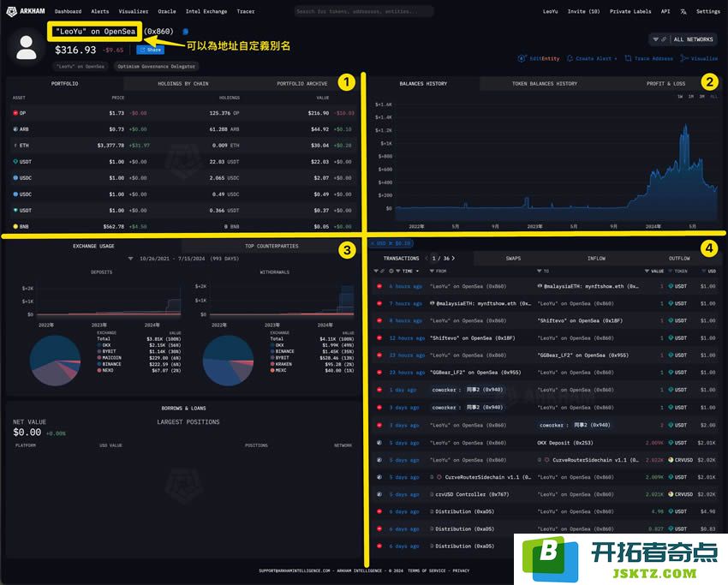Image resolution: width=728 pixels, height=585 pixels.
Task: Click the clock icon in the transactions Time header
Action: [x=391, y=272]
